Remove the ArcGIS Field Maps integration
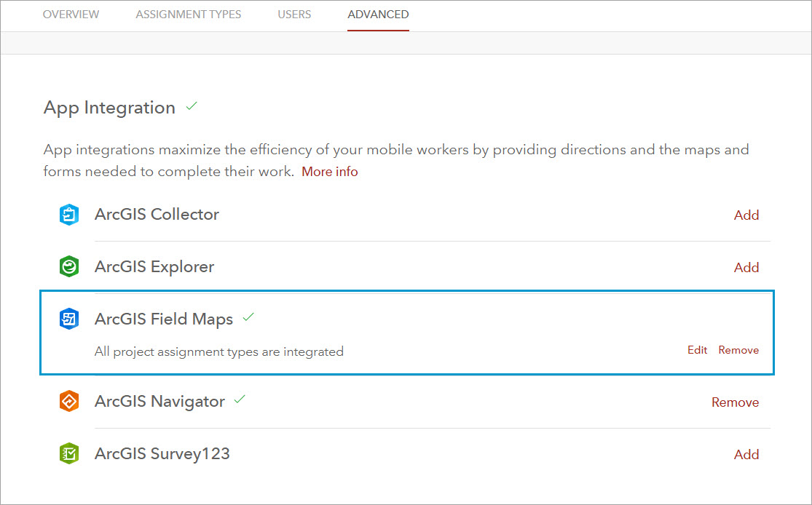 [738, 350]
